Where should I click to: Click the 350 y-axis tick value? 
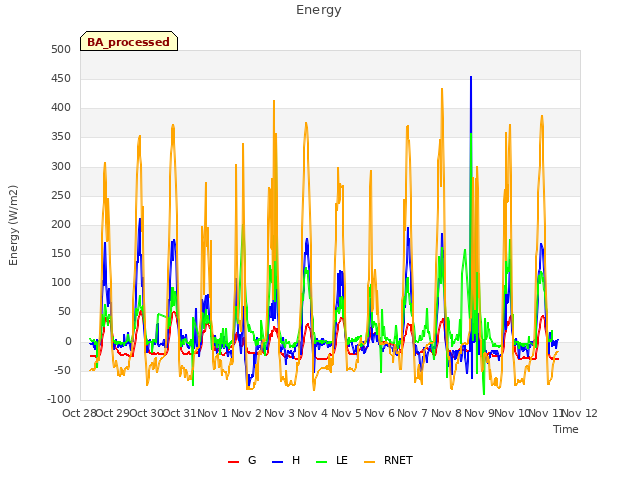61,137
